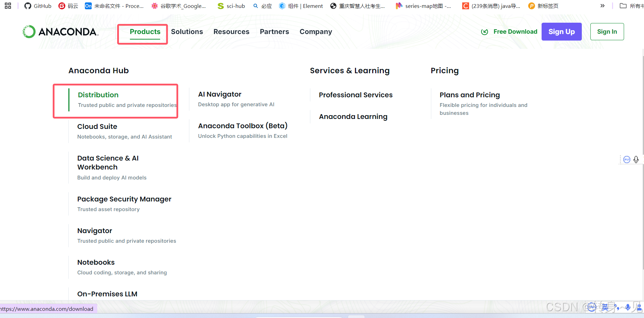Open the AI Navigator link
The height and width of the screenshot is (318, 644).
220,94
